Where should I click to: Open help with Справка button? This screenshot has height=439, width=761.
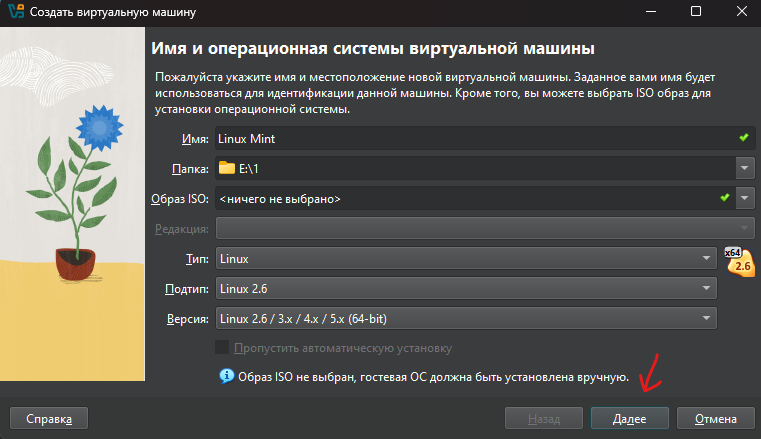(49, 418)
